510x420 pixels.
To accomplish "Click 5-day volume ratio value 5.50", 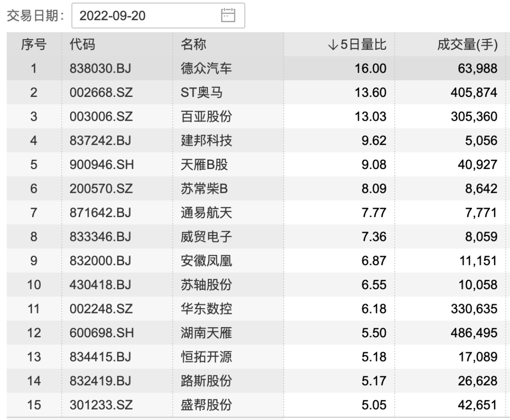I will click(374, 333).
